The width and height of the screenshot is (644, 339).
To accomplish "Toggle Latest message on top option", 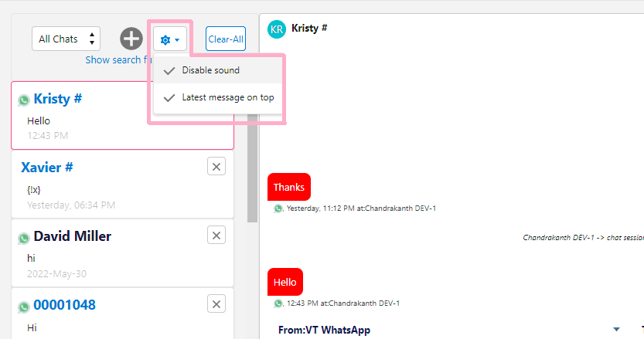I will click(x=227, y=98).
